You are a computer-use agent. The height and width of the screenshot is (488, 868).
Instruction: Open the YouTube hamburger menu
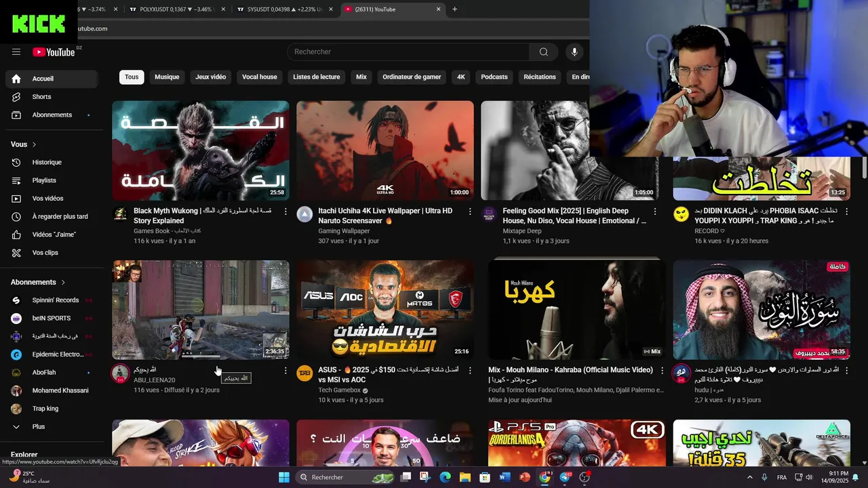coord(16,52)
